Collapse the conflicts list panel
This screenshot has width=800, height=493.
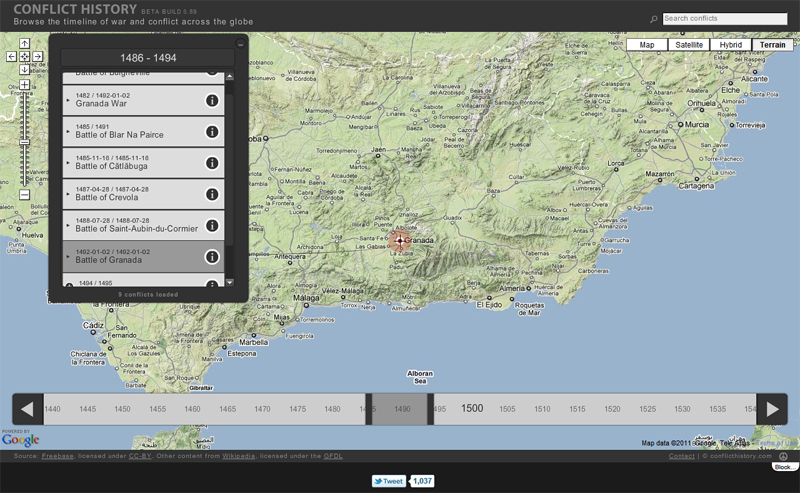coord(240,43)
